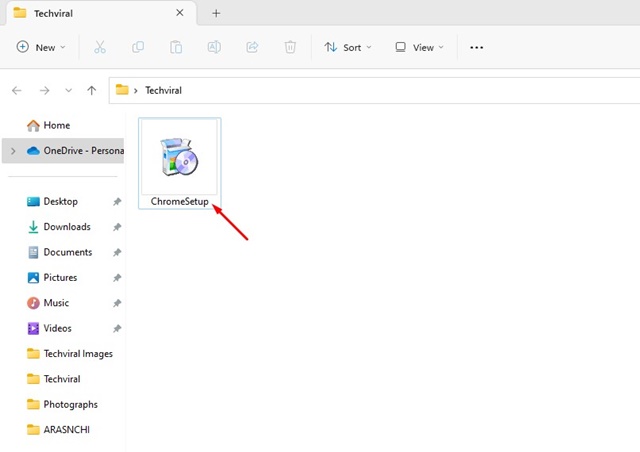This screenshot has width=640, height=452.
Task: Open Videos in the sidebar
Action: click(x=57, y=328)
